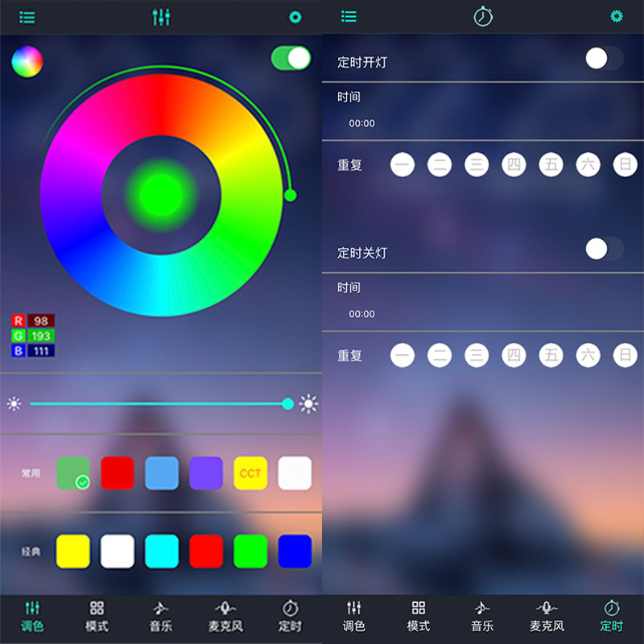Tap the equalizer sliders icon in top bar
The height and width of the screenshot is (644, 644).
pyautogui.click(x=161, y=17)
